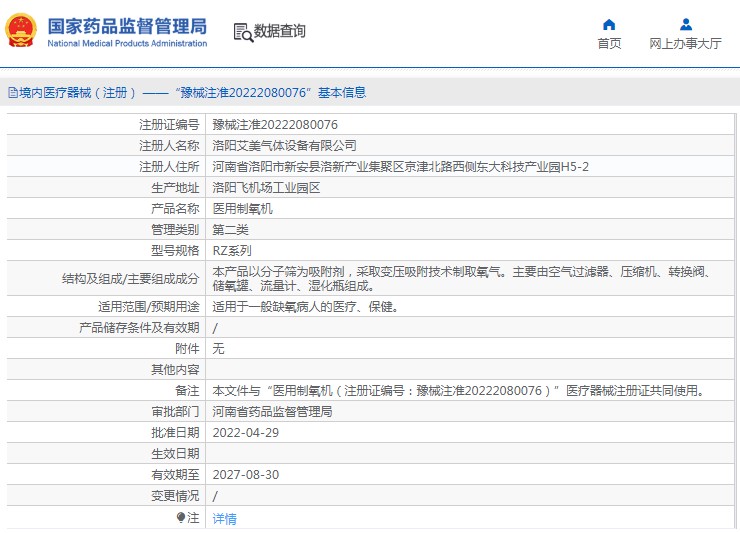Click the 有效期至 label
740x533 pixels.
pos(175,474)
